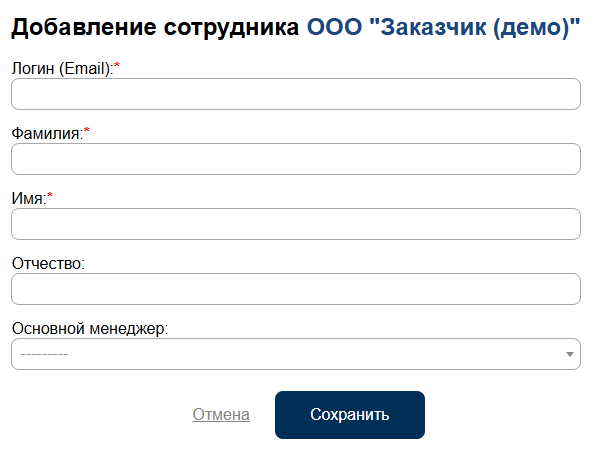Click the red asterisk beside Имя
The image size is (602, 470).
click(x=50, y=197)
